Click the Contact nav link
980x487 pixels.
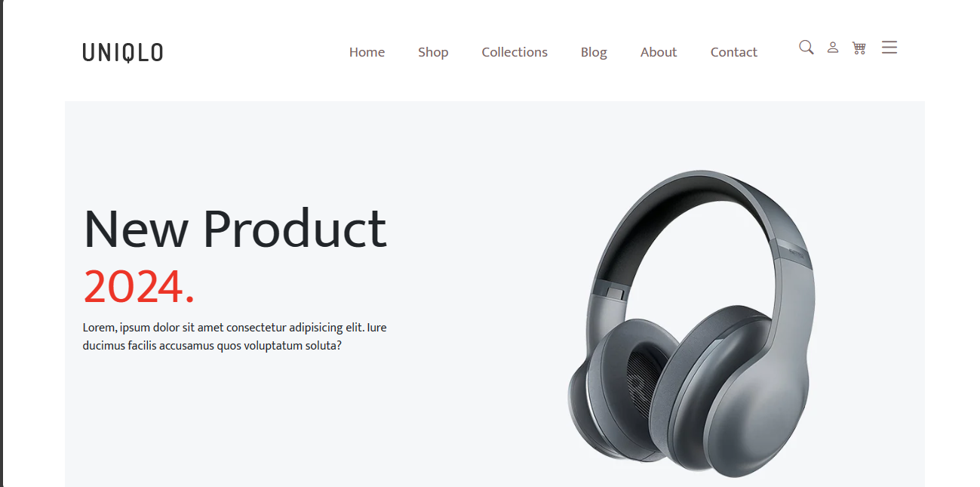[x=733, y=52]
